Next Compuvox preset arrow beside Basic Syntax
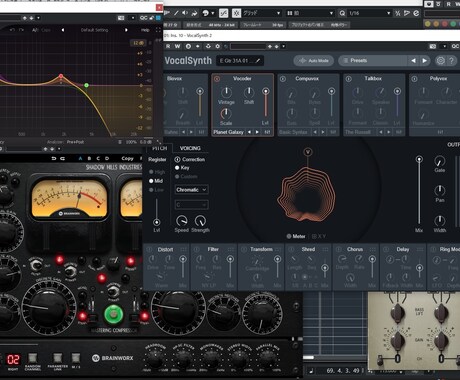460x380 pixels. click(x=323, y=132)
